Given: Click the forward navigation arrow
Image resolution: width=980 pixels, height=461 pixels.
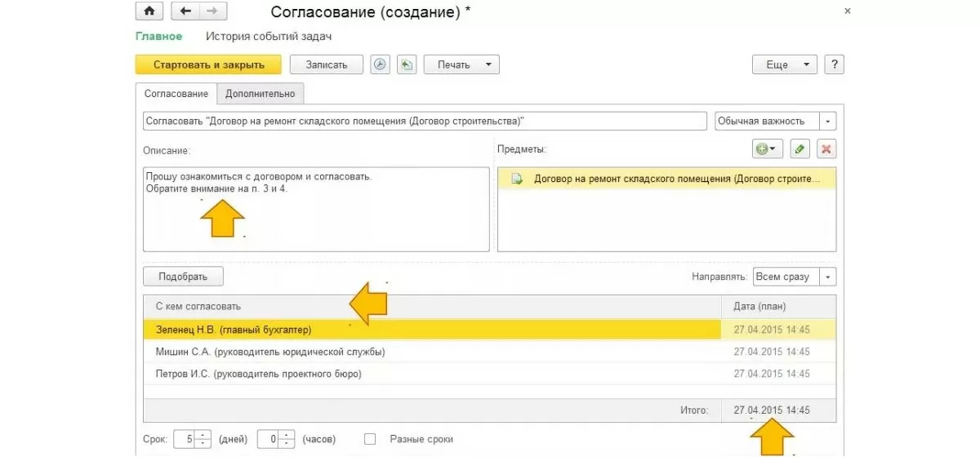Looking at the screenshot, I should pos(212,11).
